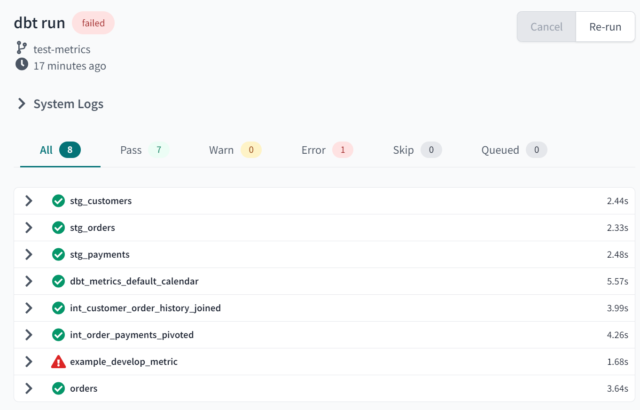The height and width of the screenshot is (410, 640).
Task: Click the 2.44s duration value
Action: click(x=617, y=201)
